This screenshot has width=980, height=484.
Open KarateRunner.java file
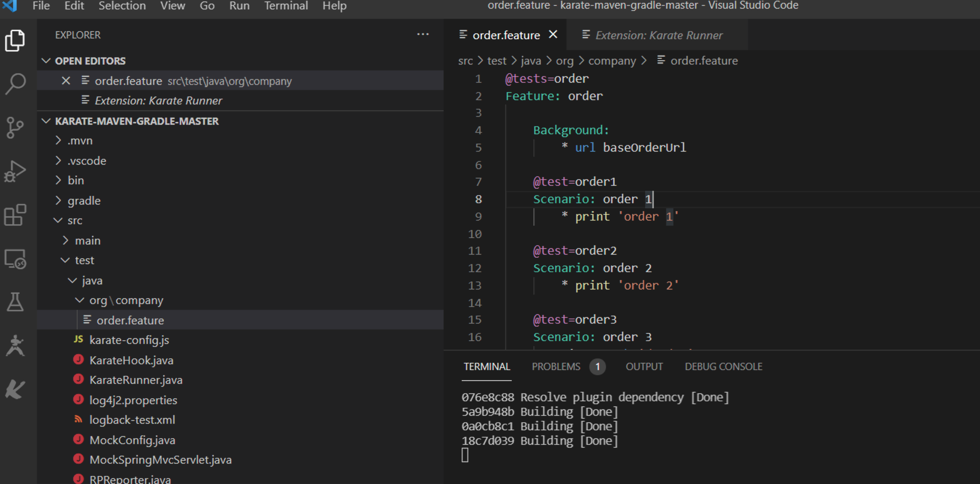pos(136,380)
